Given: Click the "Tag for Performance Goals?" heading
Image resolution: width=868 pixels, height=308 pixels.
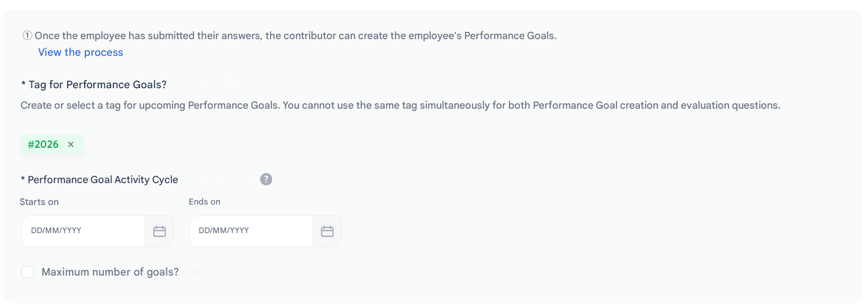Looking at the screenshot, I should (97, 85).
